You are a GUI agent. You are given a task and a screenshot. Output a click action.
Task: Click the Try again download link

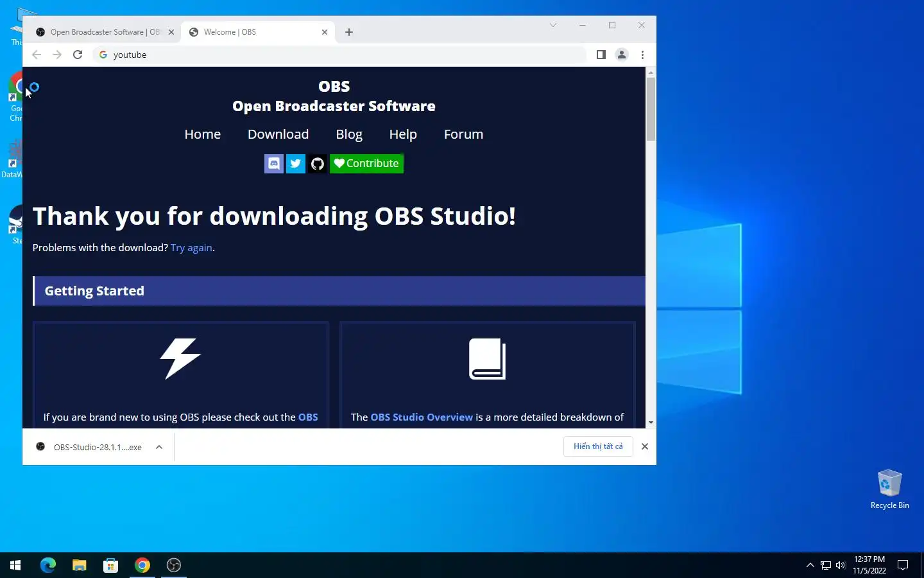pyautogui.click(x=191, y=248)
